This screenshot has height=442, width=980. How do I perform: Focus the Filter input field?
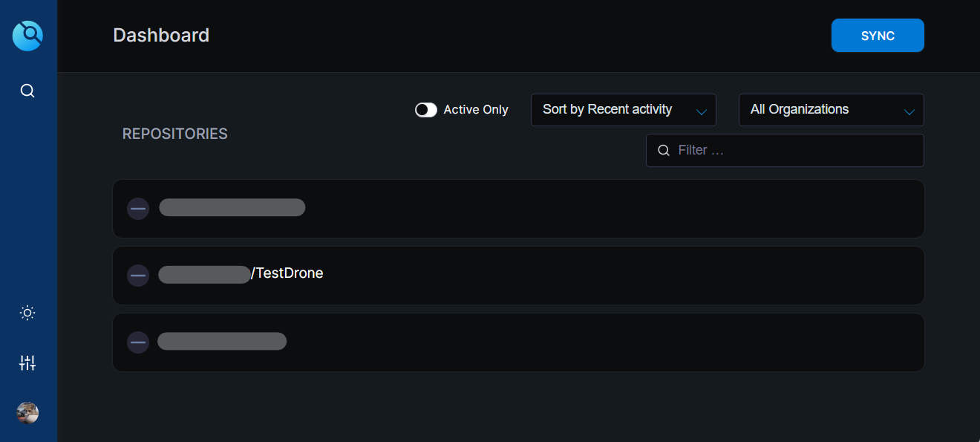(x=785, y=151)
